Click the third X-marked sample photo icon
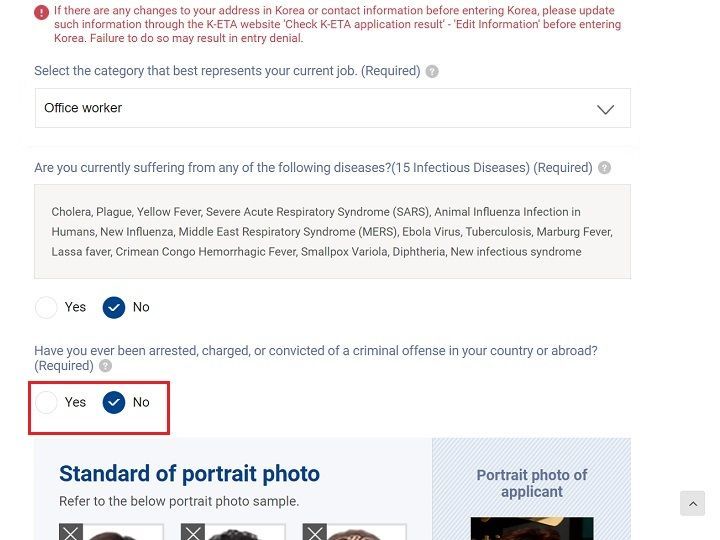The image size is (720, 540). [x=315, y=532]
